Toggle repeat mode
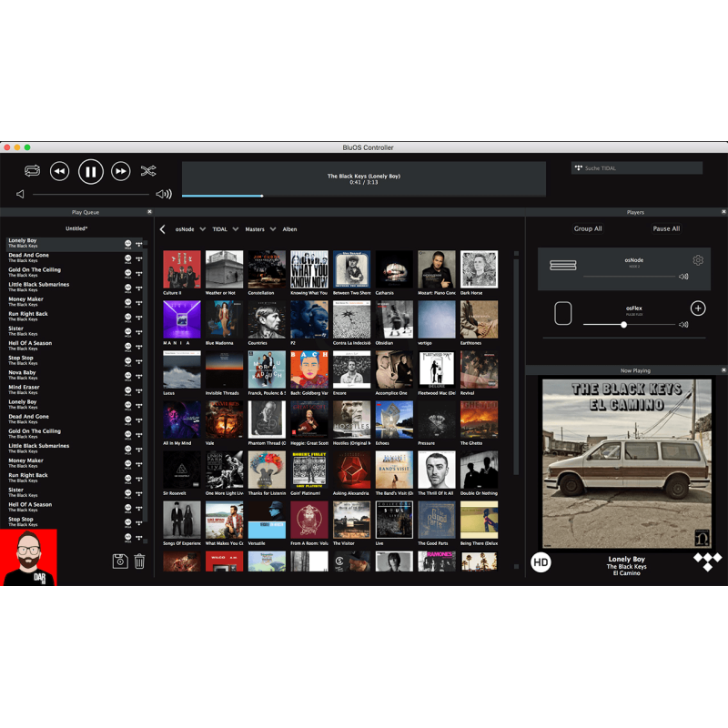 pyautogui.click(x=33, y=171)
